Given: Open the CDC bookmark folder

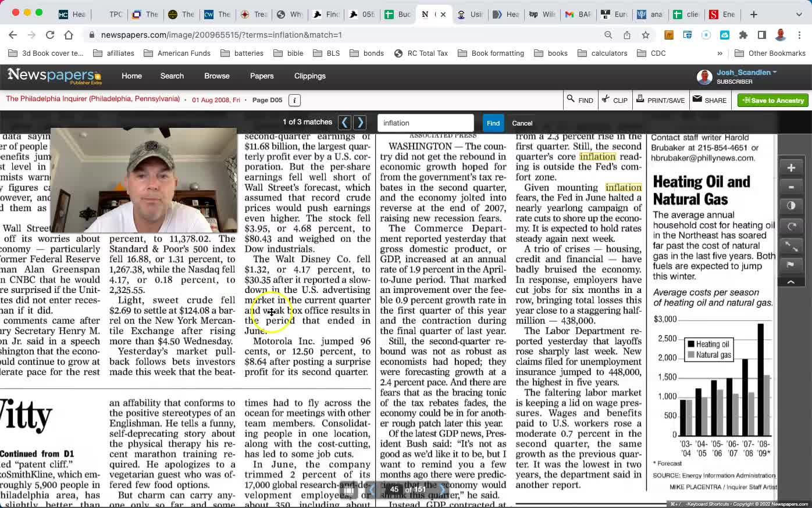Looking at the screenshot, I should 651,53.
